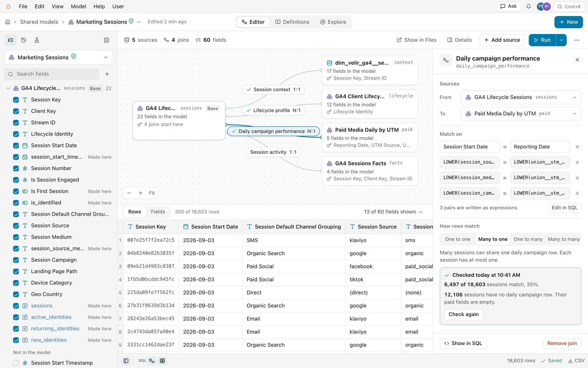Open the Run options dropdown arrow
Image resolution: width=588 pixels, height=368 pixels.
tap(561, 40)
